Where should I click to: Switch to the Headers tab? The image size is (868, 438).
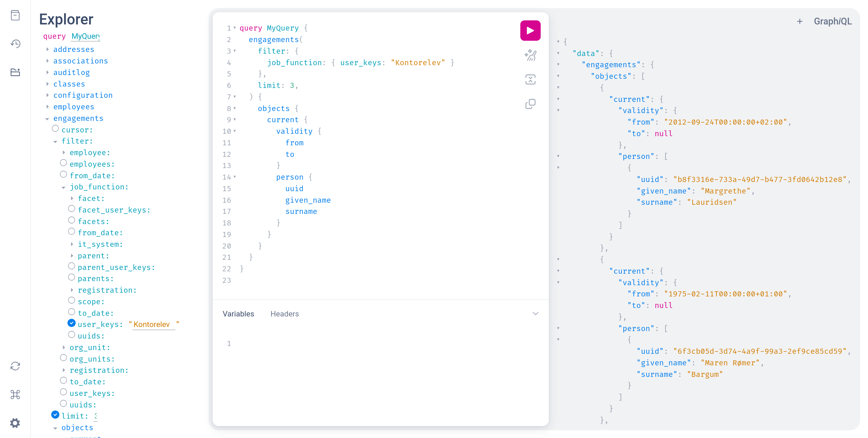tap(285, 314)
